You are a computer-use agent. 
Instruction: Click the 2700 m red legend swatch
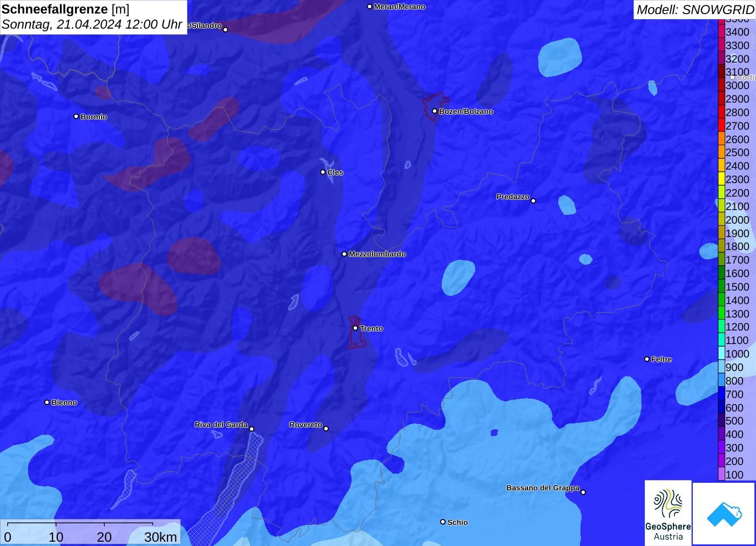[x=721, y=126]
